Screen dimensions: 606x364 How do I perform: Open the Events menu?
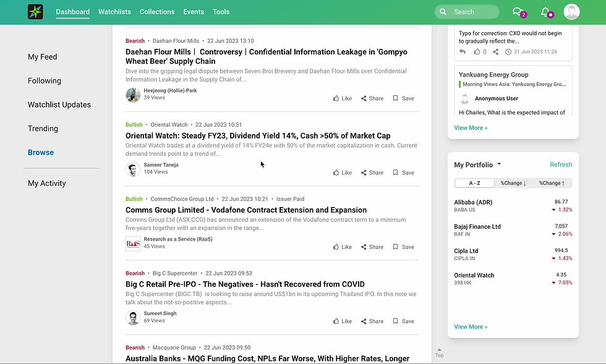[193, 12]
